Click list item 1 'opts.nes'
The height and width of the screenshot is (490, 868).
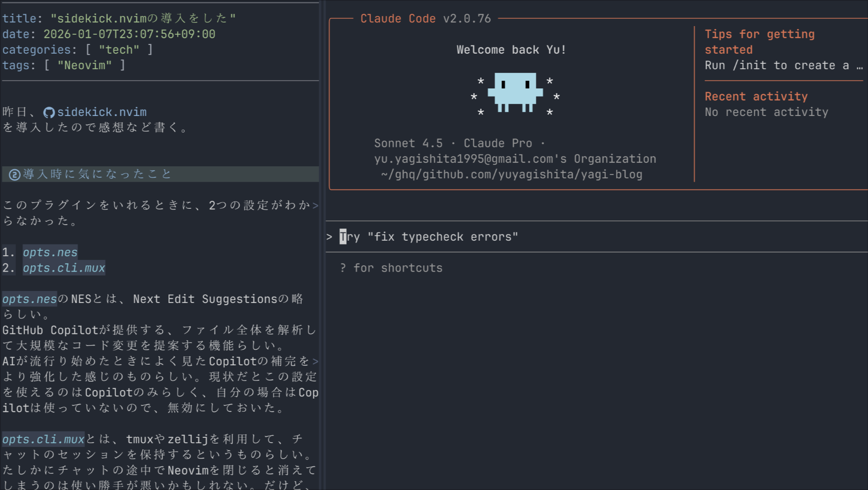(50, 252)
